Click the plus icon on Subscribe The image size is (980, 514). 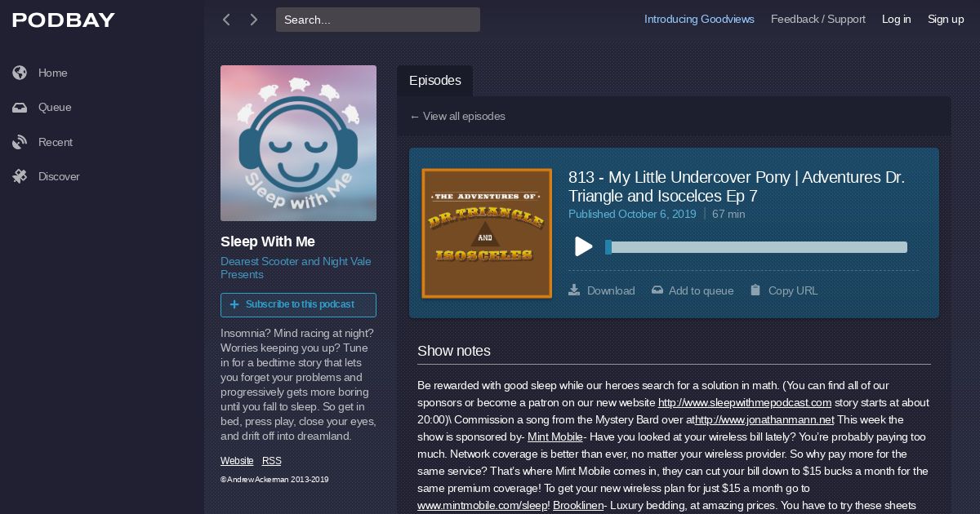click(x=234, y=304)
